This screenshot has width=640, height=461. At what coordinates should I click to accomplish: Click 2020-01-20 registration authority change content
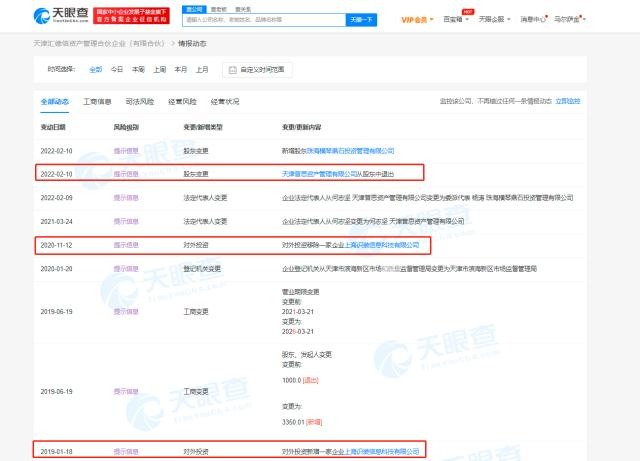point(409,269)
